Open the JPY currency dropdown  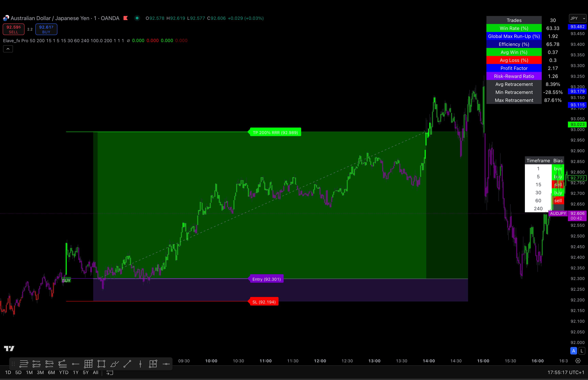pyautogui.click(x=577, y=18)
